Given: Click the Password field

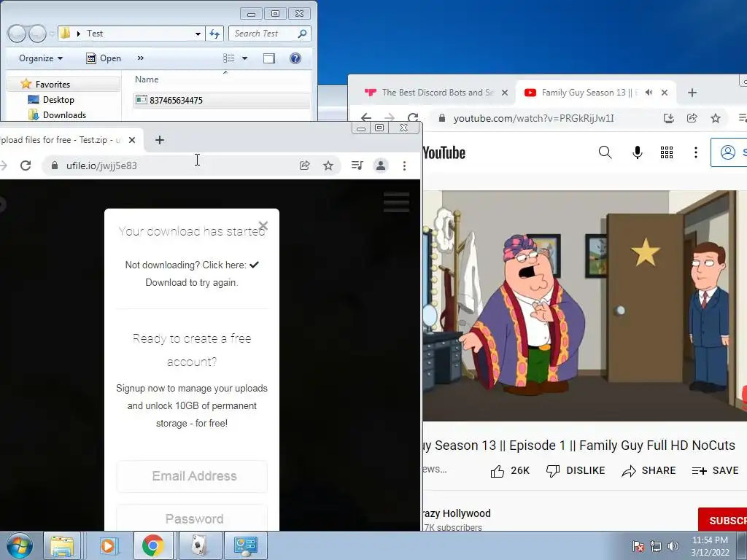Looking at the screenshot, I should 192,518.
